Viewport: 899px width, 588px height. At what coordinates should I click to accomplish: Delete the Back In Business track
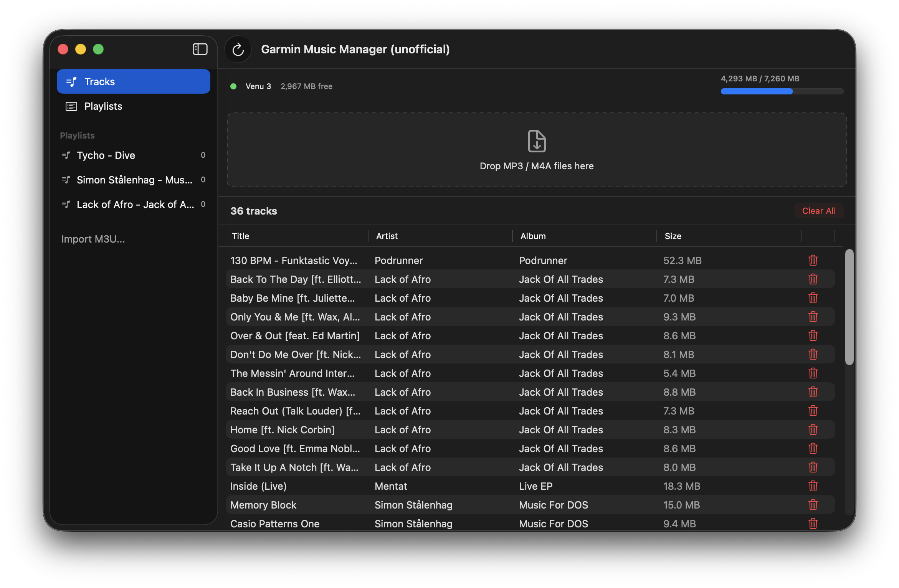(813, 392)
